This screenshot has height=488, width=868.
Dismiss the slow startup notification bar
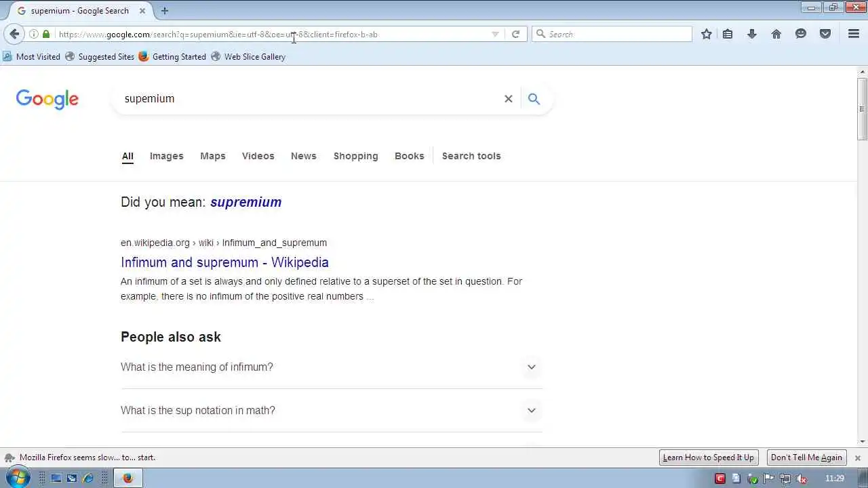point(857,458)
